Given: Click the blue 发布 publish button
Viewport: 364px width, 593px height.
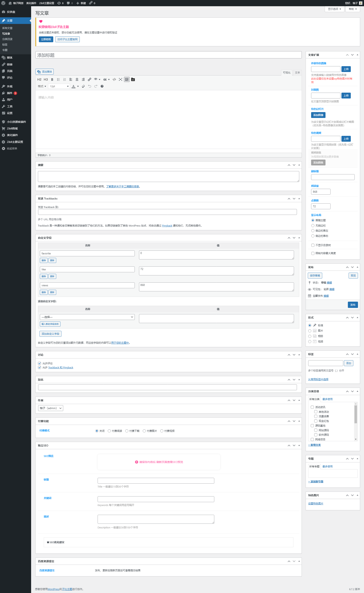Looking at the screenshot, I should [353, 305].
